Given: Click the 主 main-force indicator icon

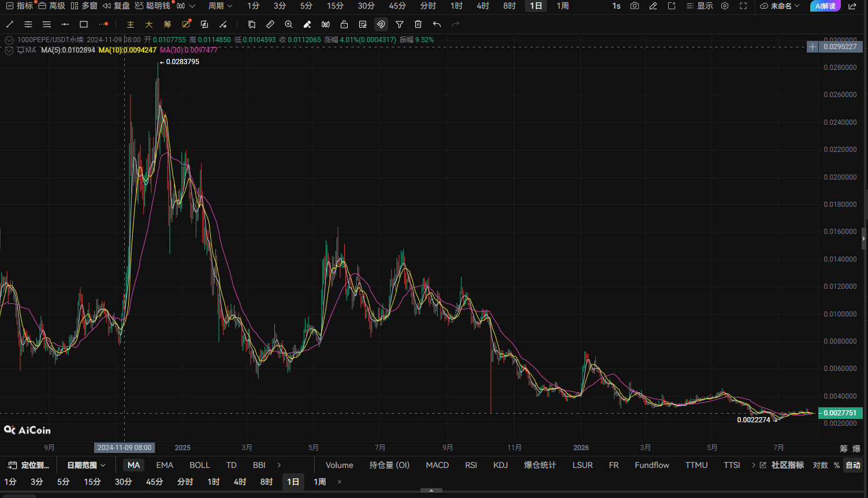Looking at the screenshot, I should pos(131,24).
